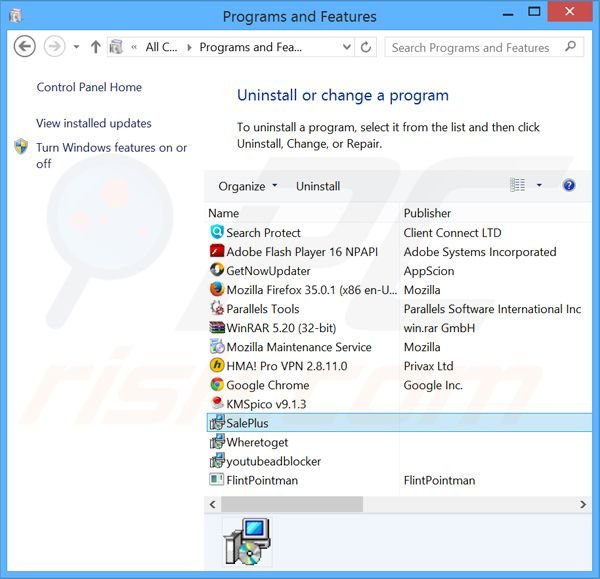Click large installer icon in details pane
The height and width of the screenshot is (579, 600).
click(x=247, y=541)
